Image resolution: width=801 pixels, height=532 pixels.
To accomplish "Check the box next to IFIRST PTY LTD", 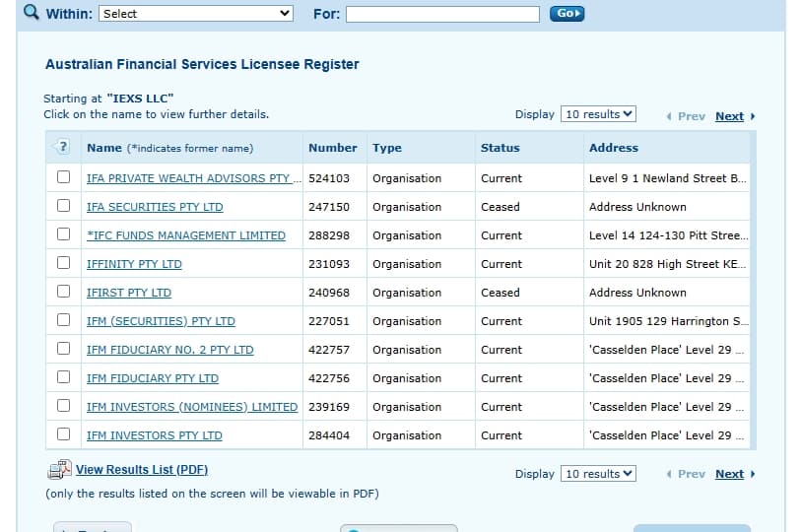I will click(63, 292).
